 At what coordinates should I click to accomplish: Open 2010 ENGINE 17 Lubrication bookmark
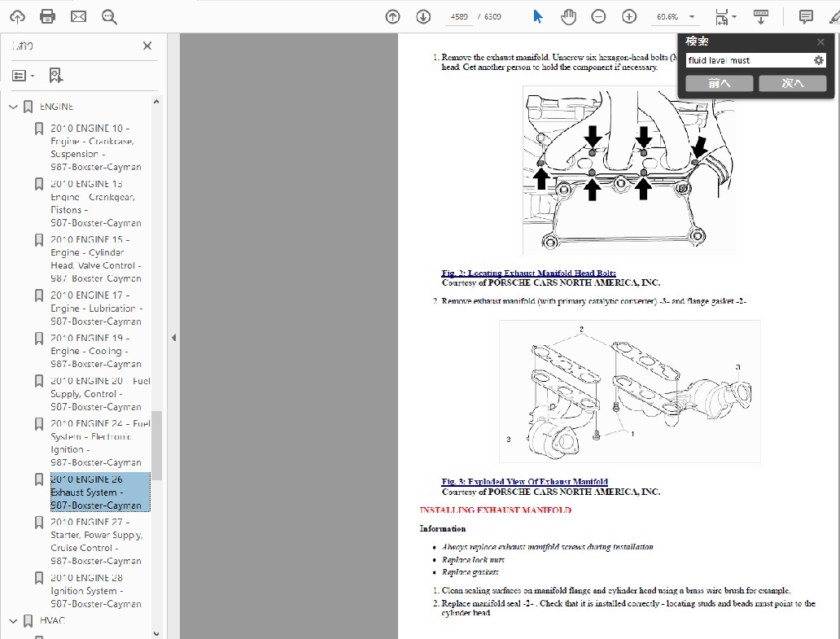(x=96, y=308)
